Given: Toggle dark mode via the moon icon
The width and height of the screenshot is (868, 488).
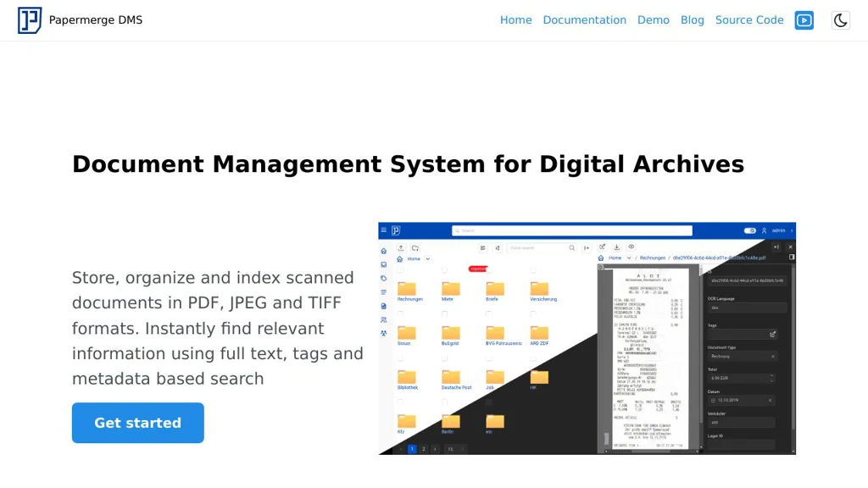Looking at the screenshot, I should point(840,19).
